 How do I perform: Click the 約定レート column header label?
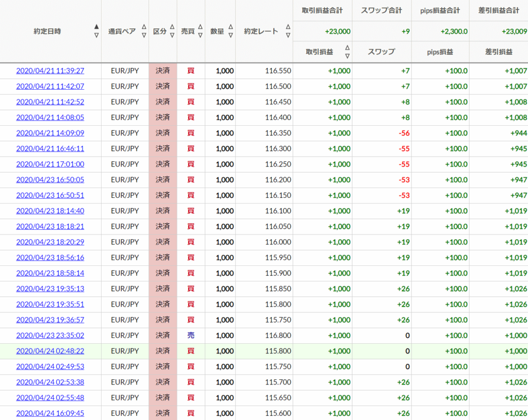coord(261,31)
